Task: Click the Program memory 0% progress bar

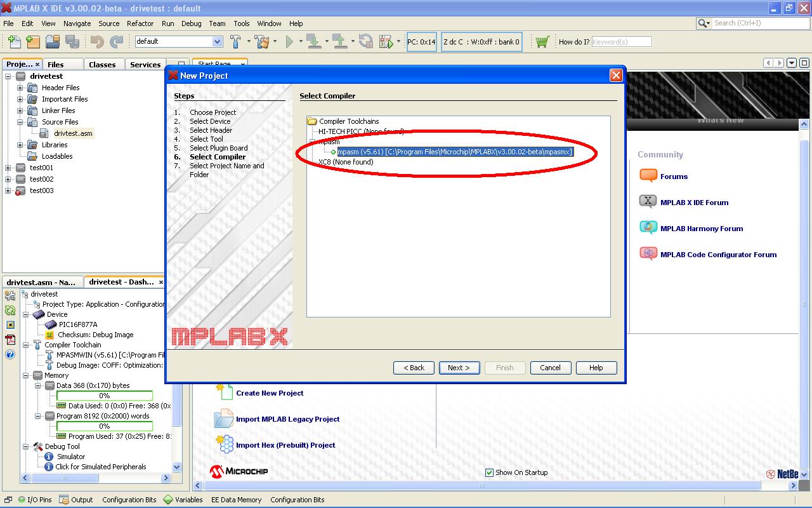Action: [104, 426]
